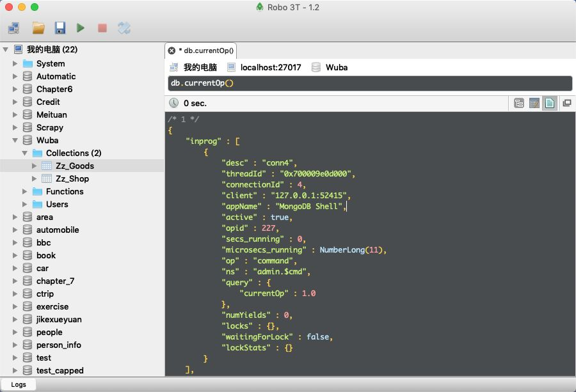Viewport: 576px width, 392px height.
Task: Click the connection icon in query header
Action: (x=173, y=67)
